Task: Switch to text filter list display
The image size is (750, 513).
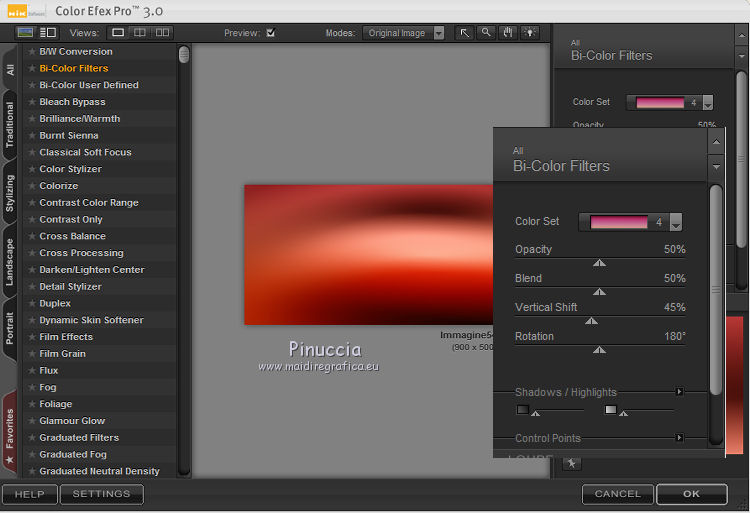Action: click(48, 33)
